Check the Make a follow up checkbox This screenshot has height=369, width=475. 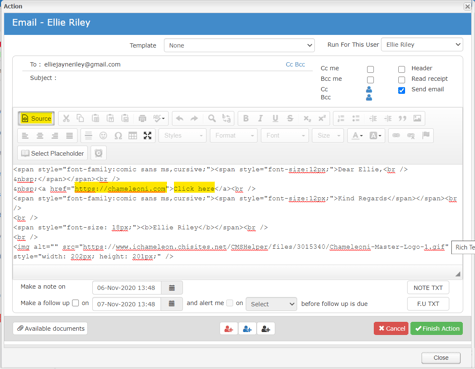[x=76, y=303]
